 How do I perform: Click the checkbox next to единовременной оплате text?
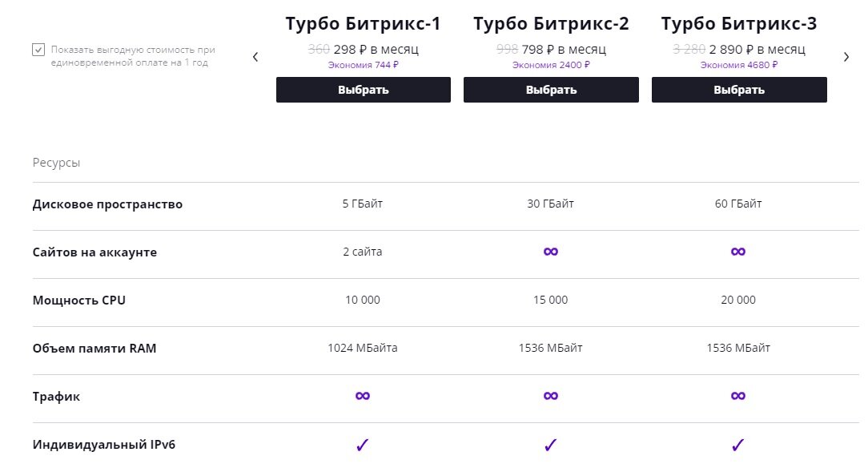coord(37,50)
